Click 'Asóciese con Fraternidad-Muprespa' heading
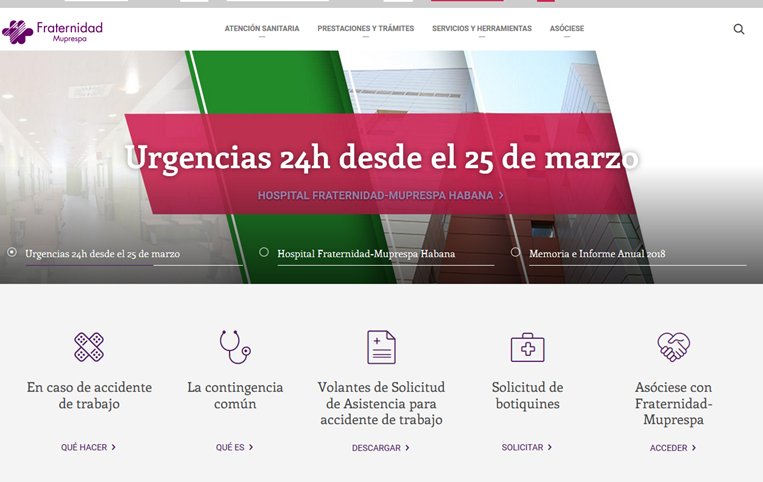This screenshot has width=763, height=482. [673, 403]
